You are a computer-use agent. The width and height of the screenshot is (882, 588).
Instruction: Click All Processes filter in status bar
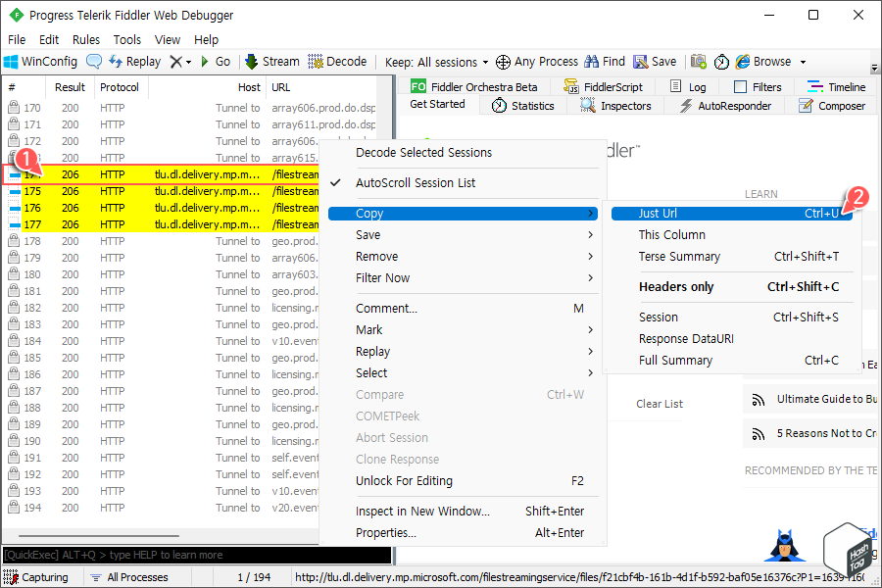pyautogui.click(x=130, y=577)
